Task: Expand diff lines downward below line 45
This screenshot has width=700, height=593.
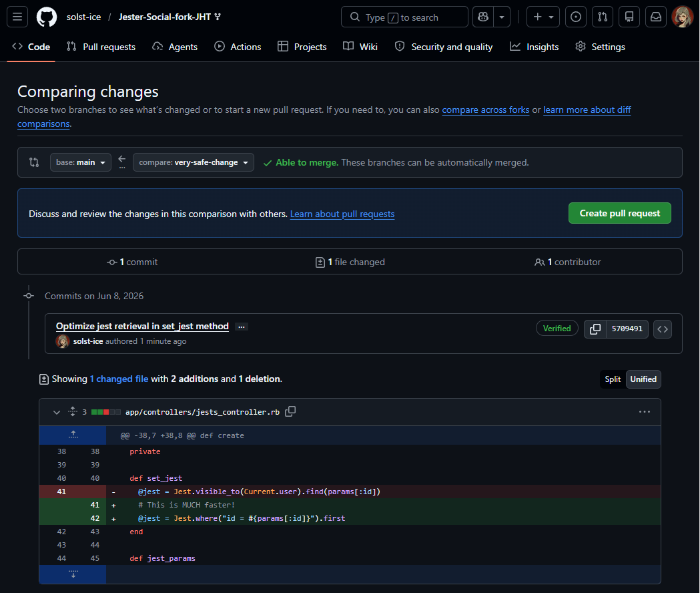Action: tap(73, 574)
